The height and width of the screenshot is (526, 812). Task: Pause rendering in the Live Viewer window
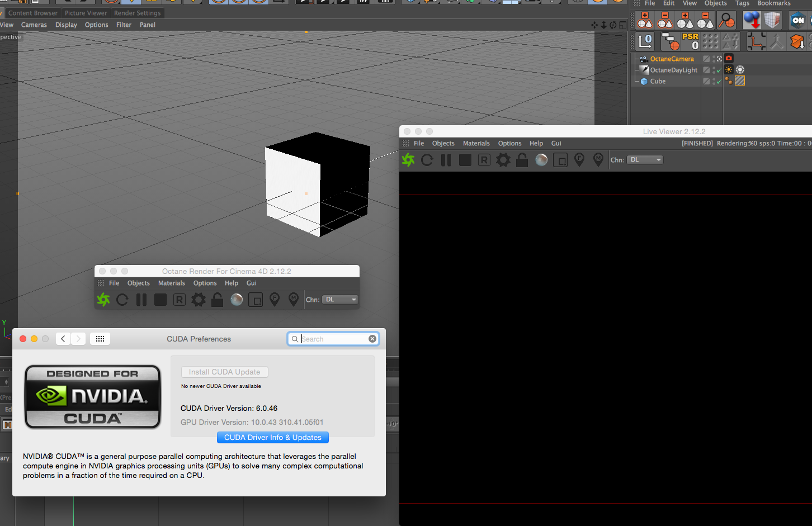446,160
